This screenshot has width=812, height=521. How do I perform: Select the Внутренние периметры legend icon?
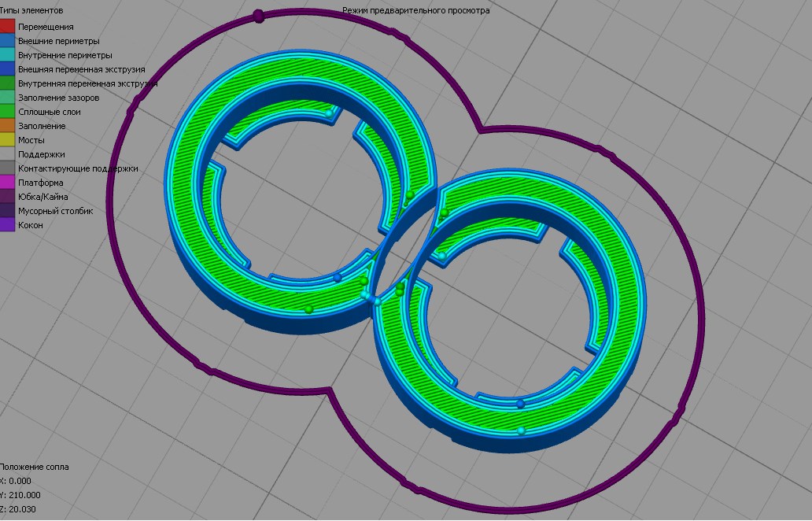coord(8,53)
